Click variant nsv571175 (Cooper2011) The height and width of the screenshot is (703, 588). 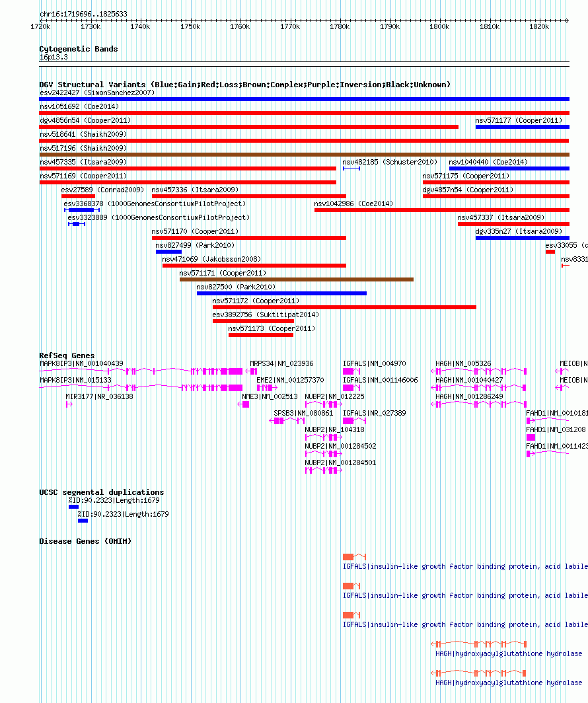pos(496,182)
